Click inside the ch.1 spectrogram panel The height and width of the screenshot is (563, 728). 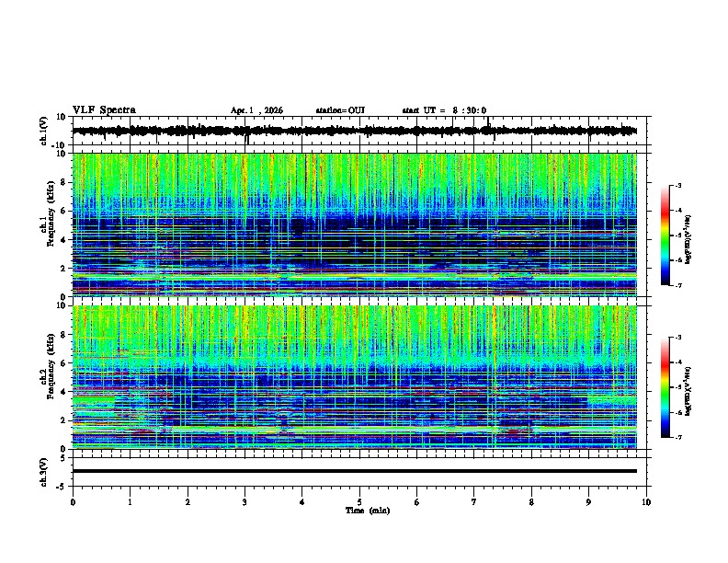pos(355,224)
